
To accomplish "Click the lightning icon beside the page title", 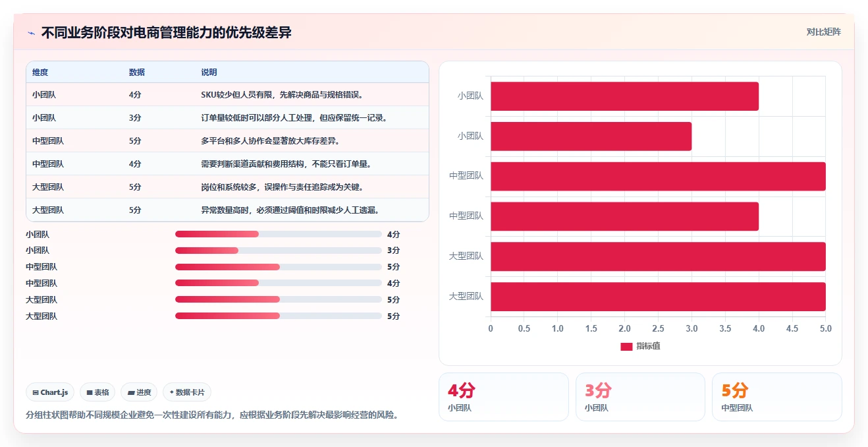I will coord(32,33).
